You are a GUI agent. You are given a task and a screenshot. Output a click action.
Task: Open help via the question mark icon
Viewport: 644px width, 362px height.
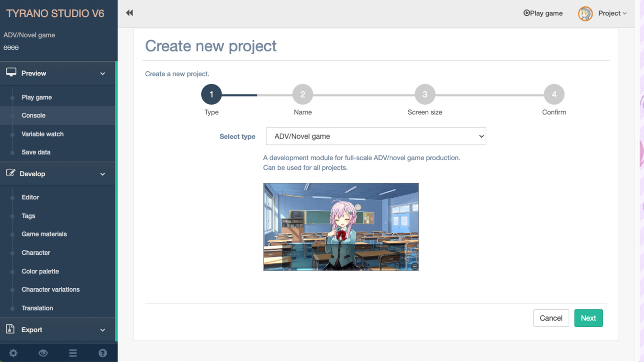(x=103, y=353)
